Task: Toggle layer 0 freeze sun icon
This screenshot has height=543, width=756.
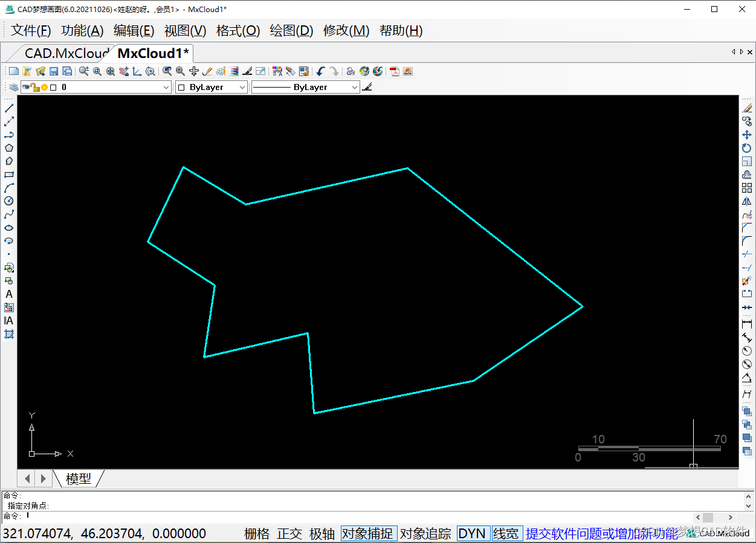Action: tap(44, 87)
